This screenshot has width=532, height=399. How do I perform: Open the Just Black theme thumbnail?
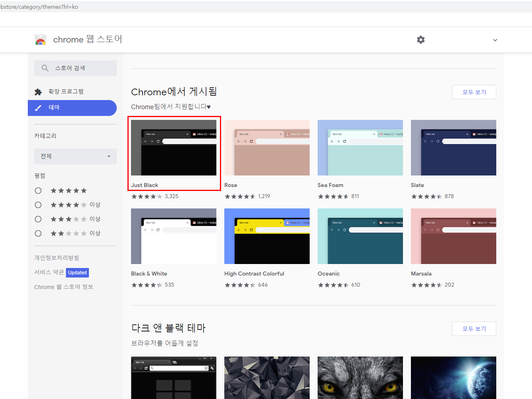pyautogui.click(x=173, y=148)
